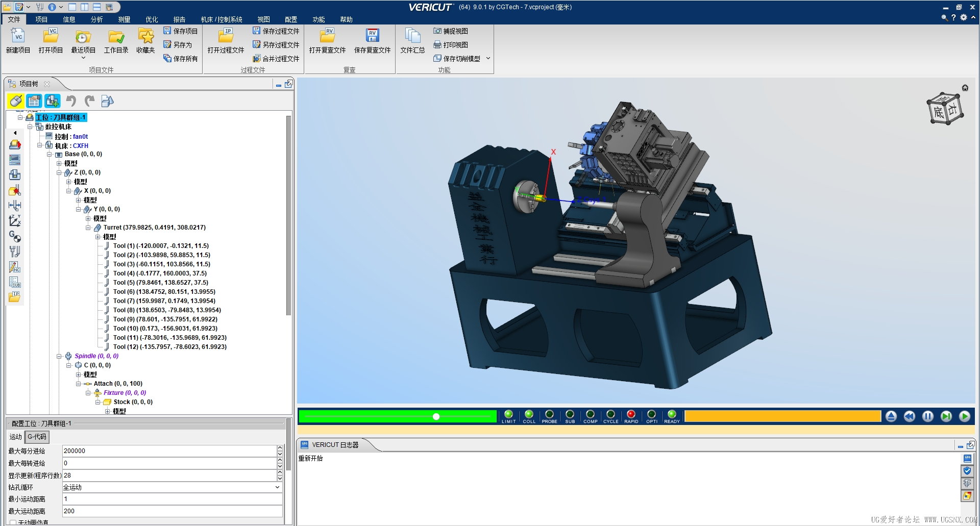Open the 项目 menu tab
Image resolution: width=980 pixels, height=526 pixels.
click(41, 19)
